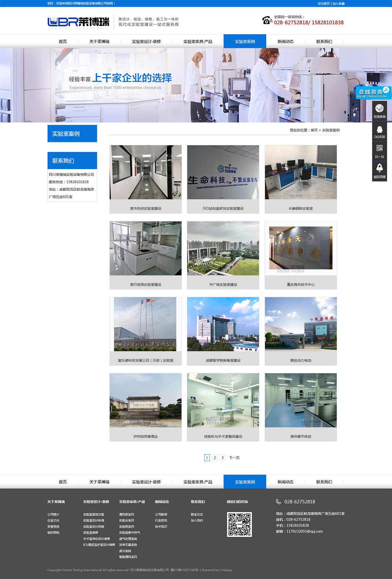Click the 联系我们 sidebar heading
This screenshot has height=579, width=392.
pos(72,161)
